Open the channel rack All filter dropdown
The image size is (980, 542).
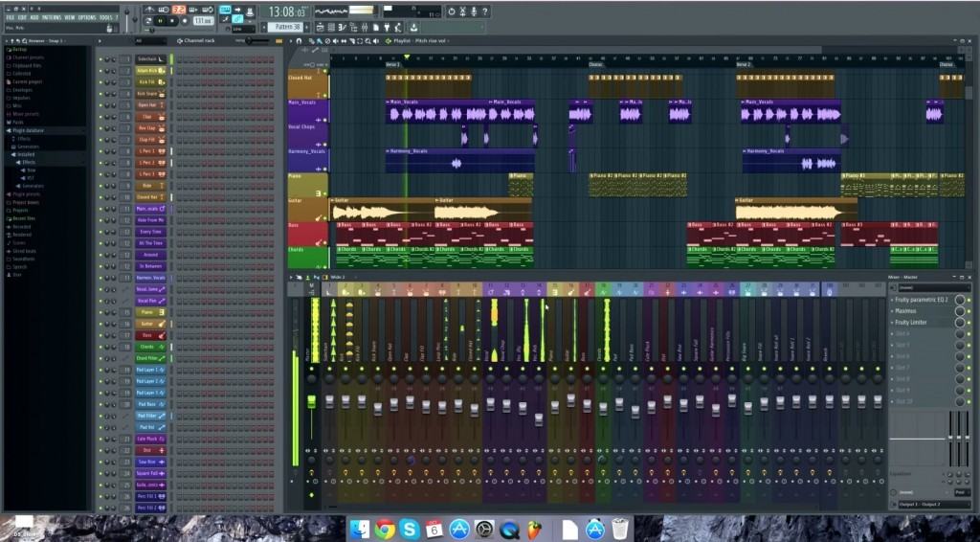[x=150, y=41]
